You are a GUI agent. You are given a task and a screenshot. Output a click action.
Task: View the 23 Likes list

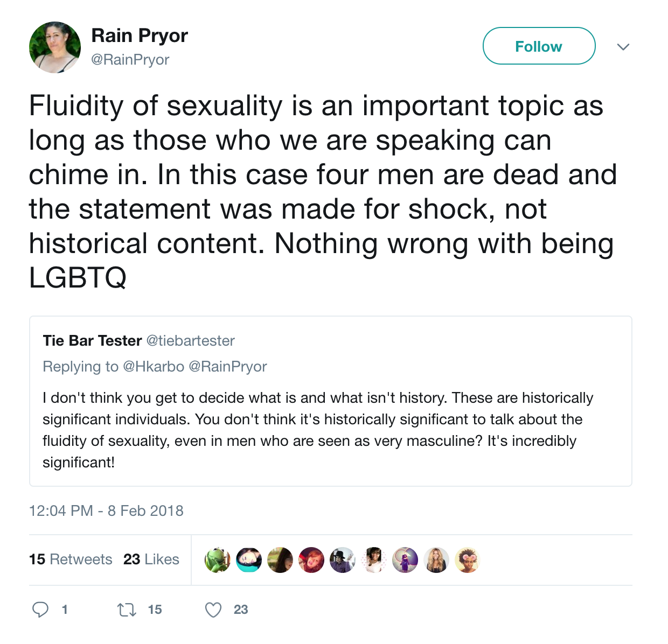(x=151, y=559)
